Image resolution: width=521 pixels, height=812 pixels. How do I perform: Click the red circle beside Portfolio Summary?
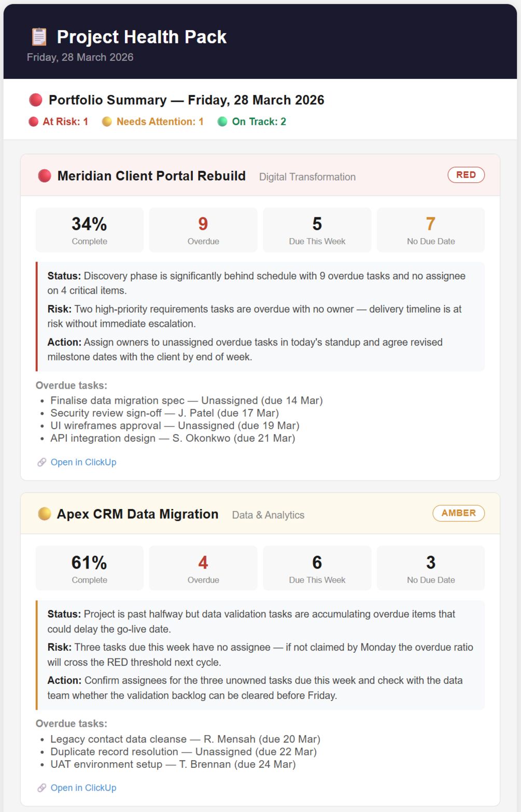tap(36, 100)
